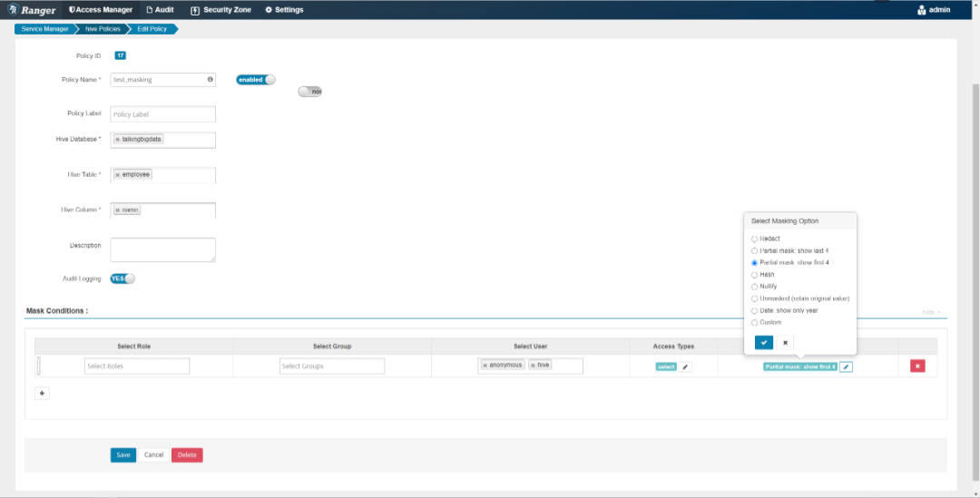Edit access types pencil icon
The image size is (980, 498).
pyautogui.click(x=686, y=366)
